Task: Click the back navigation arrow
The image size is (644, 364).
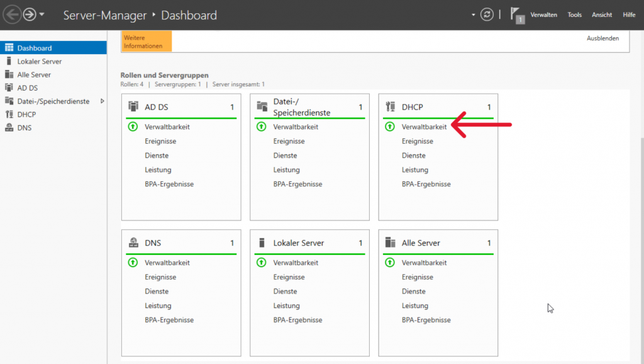Action: point(12,14)
